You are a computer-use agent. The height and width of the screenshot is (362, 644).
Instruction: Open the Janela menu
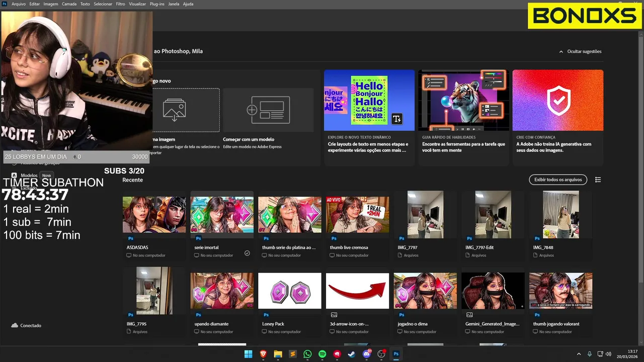click(x=174, y=4)
